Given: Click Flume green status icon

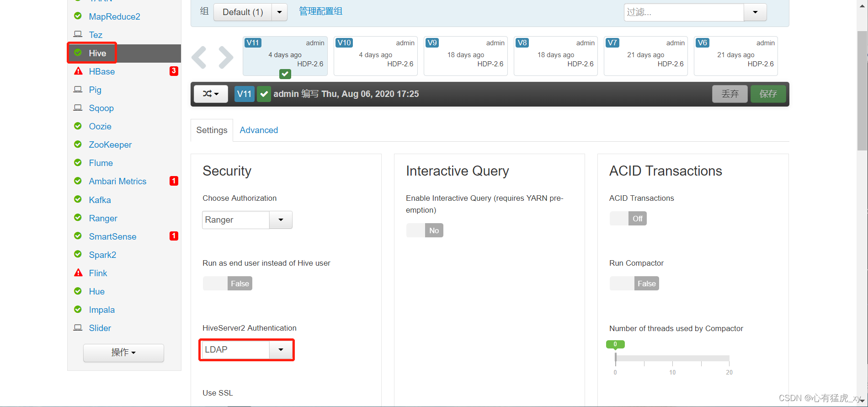Looking at the screenshot, I should point(78,162).
